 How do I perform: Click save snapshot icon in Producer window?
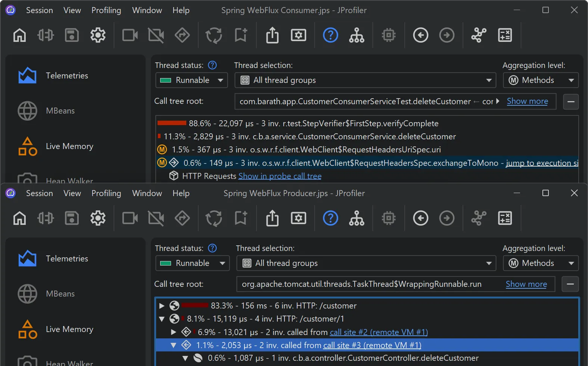pos(72,218)
